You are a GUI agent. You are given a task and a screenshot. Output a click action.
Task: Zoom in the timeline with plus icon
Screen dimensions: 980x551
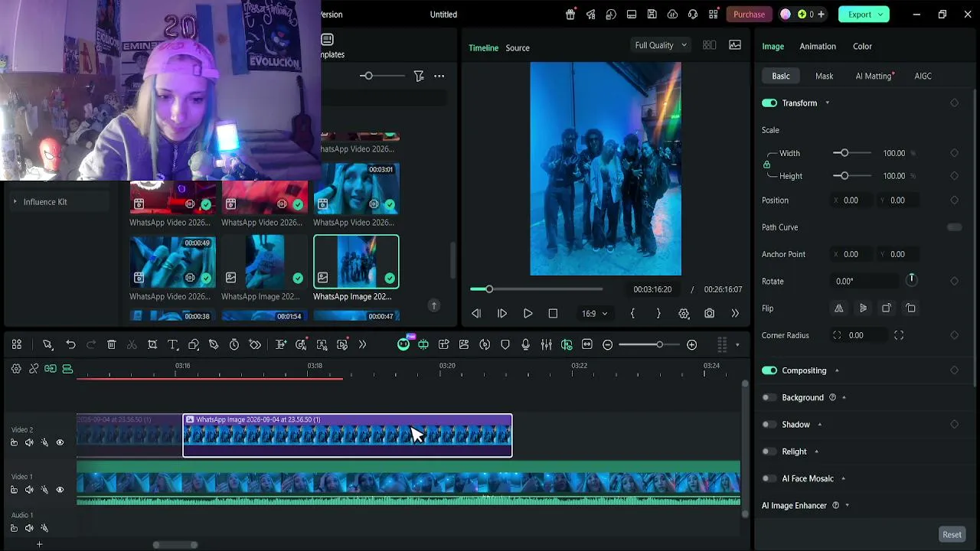(x=691, y=345)
